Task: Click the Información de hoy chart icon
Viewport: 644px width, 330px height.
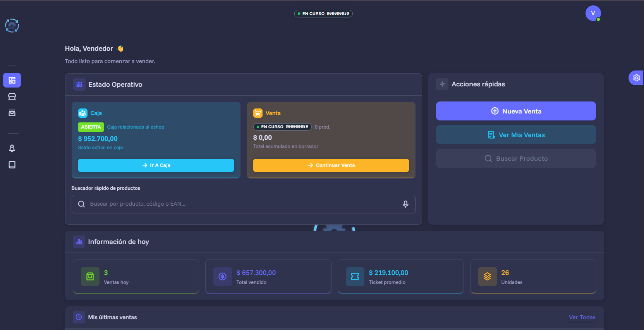Action: tap(79, 242)
